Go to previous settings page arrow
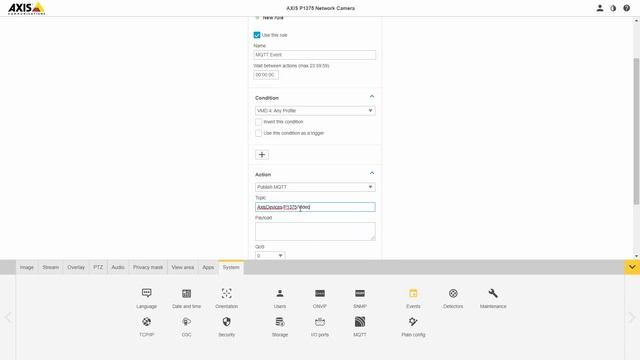 point(8,317)
